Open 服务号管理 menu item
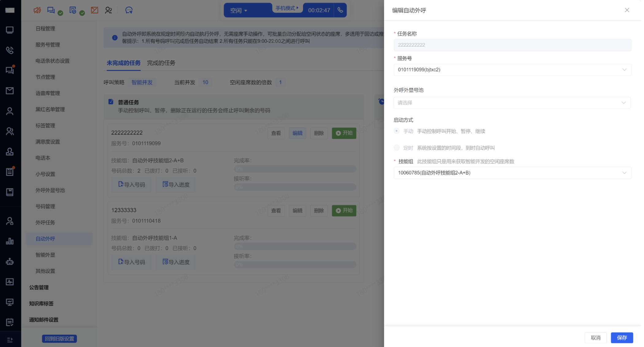The width and height of the screenshot is (644, 347). point(48,45)
